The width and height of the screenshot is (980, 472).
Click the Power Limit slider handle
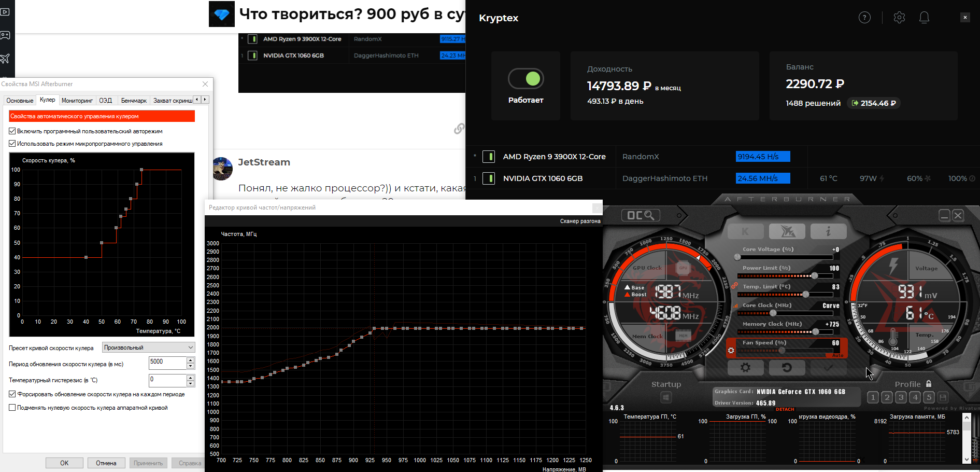tap(815, 276)
